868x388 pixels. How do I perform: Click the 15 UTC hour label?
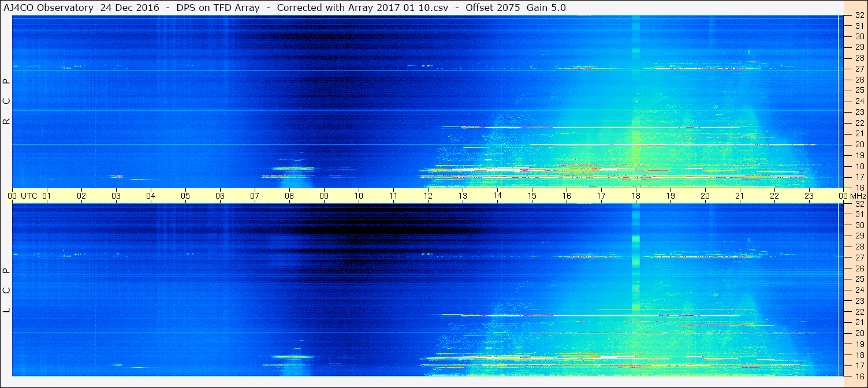[532, 196]
